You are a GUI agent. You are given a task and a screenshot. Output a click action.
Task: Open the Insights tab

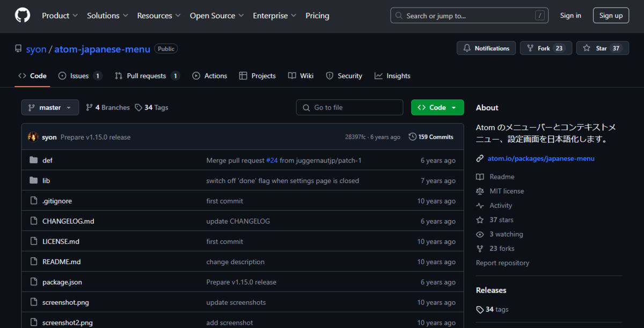click(392, 76)
